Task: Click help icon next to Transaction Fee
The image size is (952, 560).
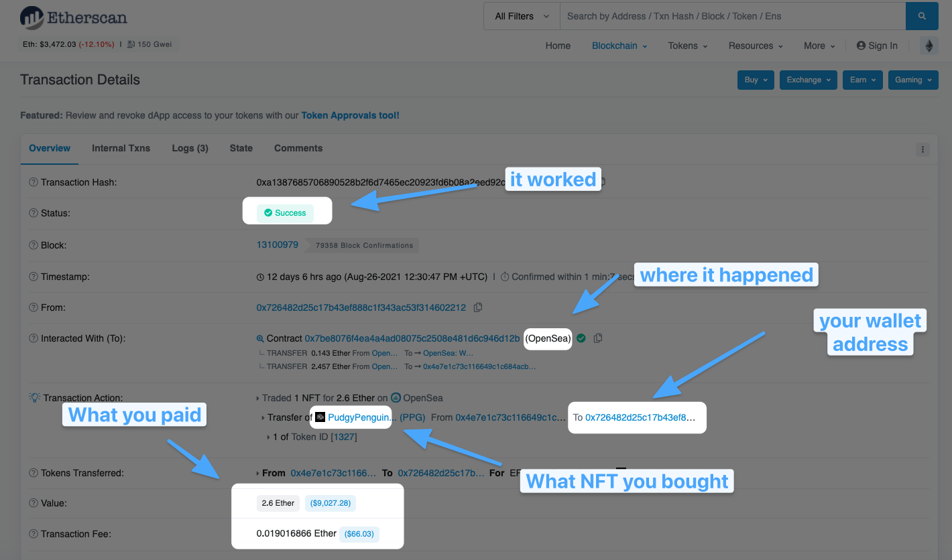Action: [34, 534]
